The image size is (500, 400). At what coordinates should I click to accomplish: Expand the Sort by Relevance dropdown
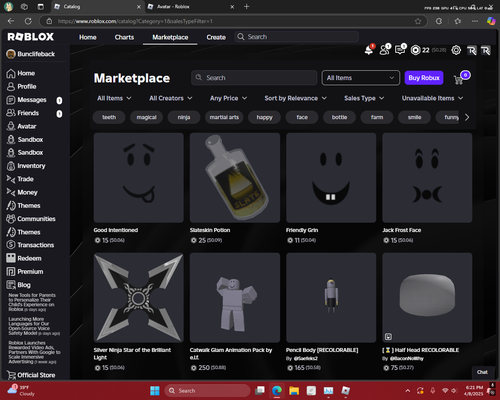295,98
